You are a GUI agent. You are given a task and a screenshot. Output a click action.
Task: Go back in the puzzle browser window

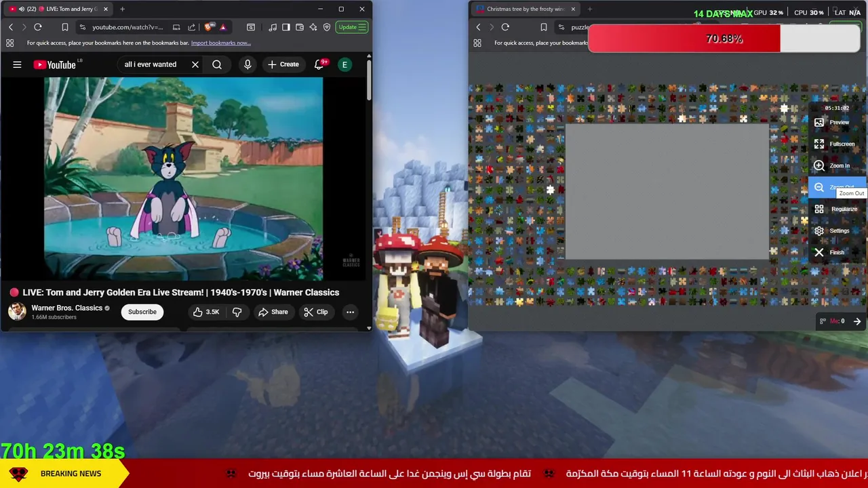[478, 27]
